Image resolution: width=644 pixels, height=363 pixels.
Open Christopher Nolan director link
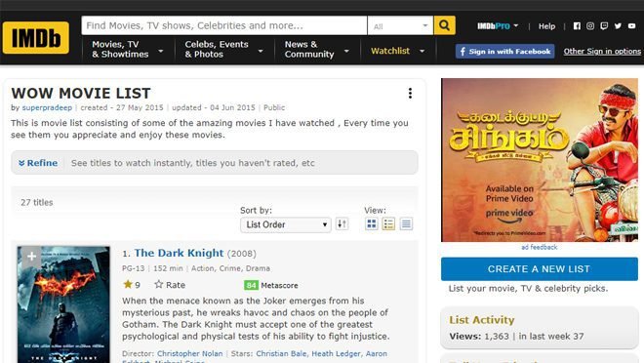[x=189, y=353]
